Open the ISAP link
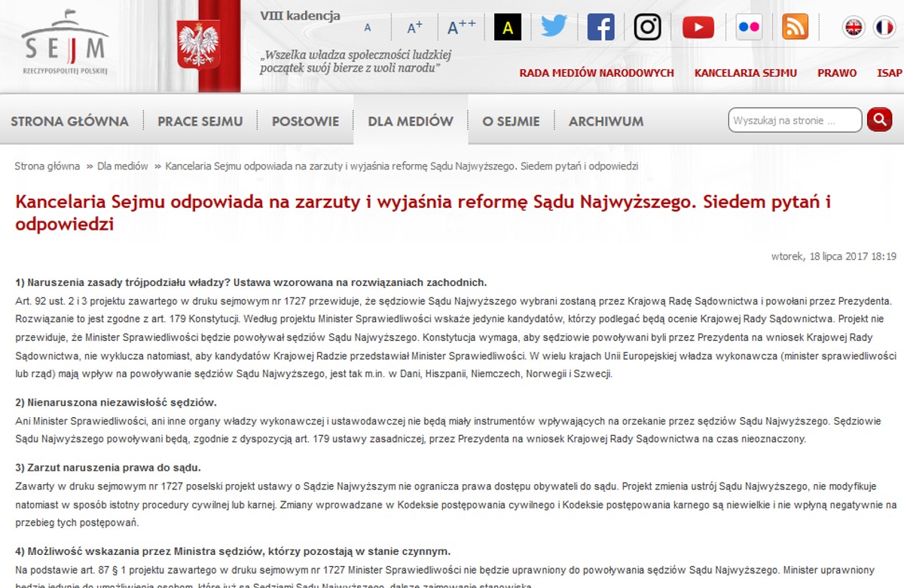The image size is (904, 588). point(890,73)
